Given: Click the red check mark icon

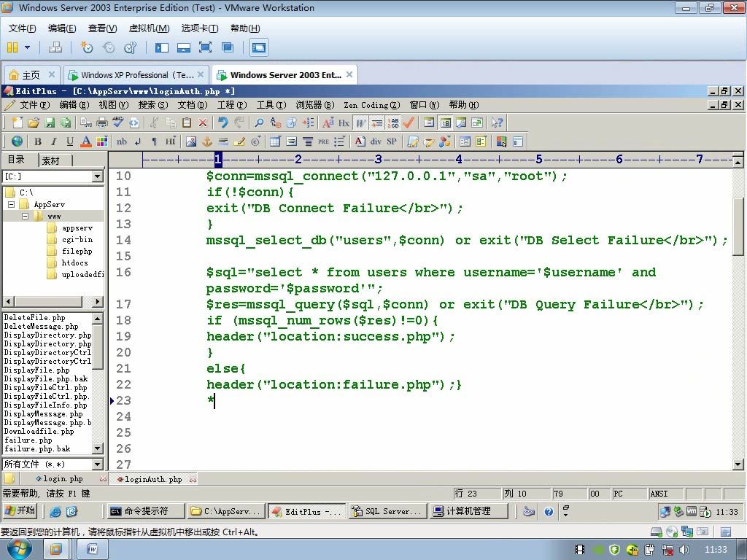Looking at the screenshot, I should point(409,122).
